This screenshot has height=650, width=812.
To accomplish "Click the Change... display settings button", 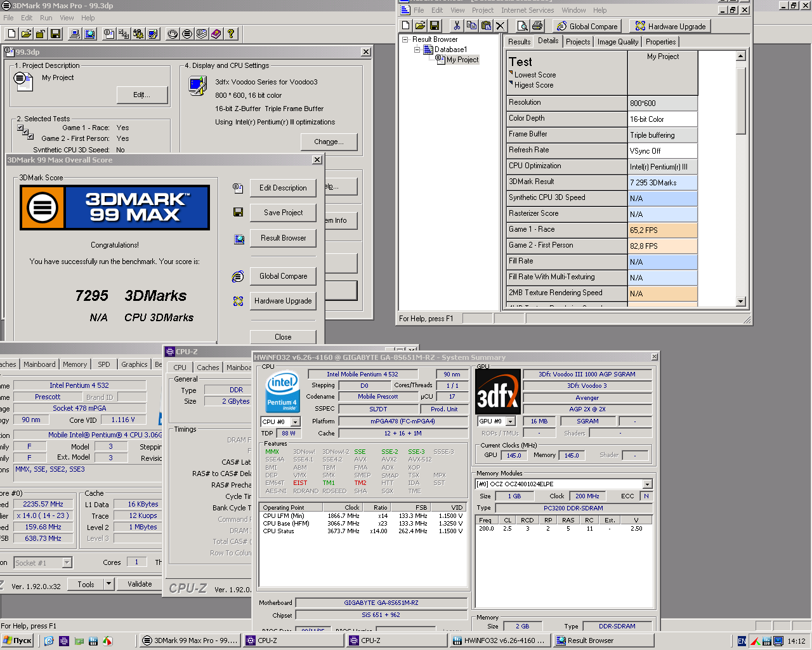I will (329, 142).
